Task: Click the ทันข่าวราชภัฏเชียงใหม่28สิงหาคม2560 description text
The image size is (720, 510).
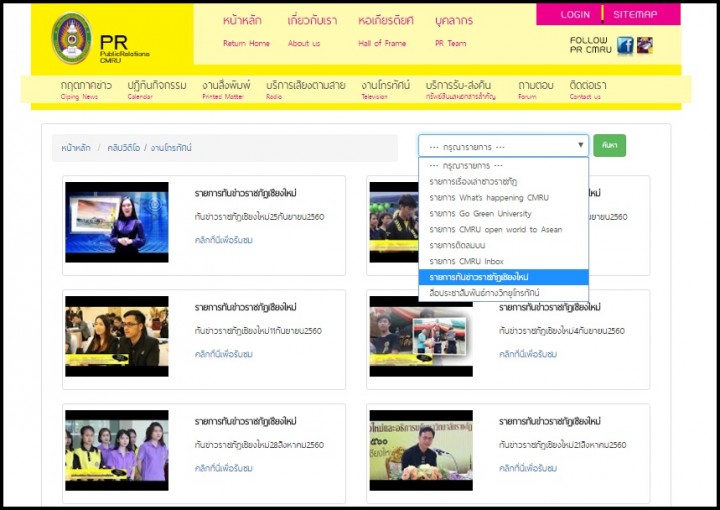Action: (x=259, y=445)
